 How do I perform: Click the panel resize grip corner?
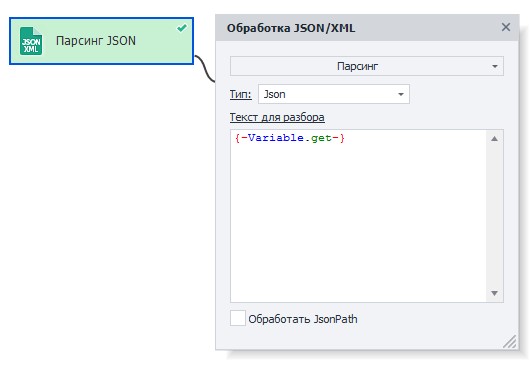[510, 341]
